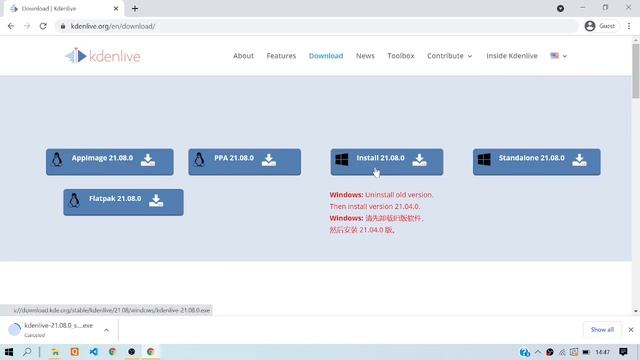Image resolution: width=640 pixels, height=360 pixels.
Task: Download Windows Standalone 21.08.0
Action: (x=536, y=162)
